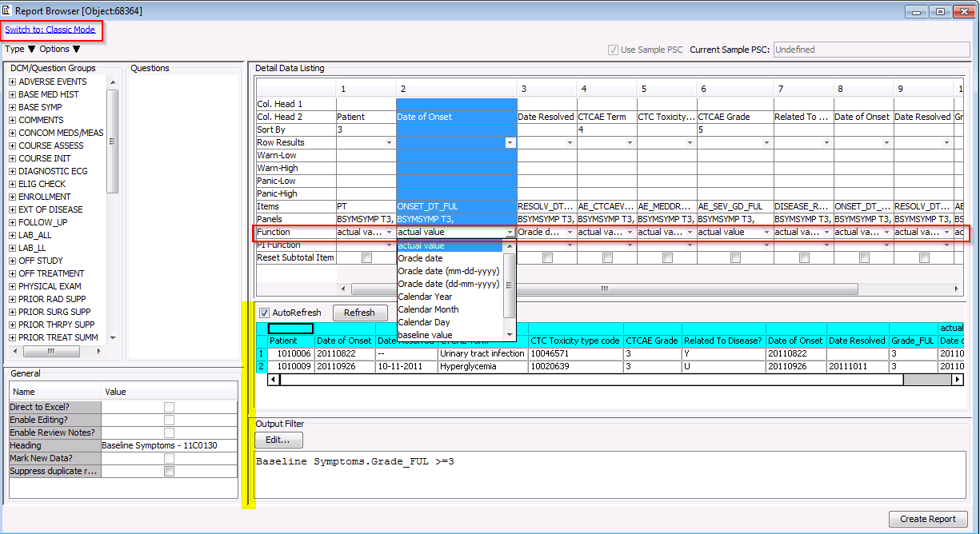This screenshot has width=980, height=534.
Task: Select PRIOR RAD SUPP in the tree
Action: point(50,299)
